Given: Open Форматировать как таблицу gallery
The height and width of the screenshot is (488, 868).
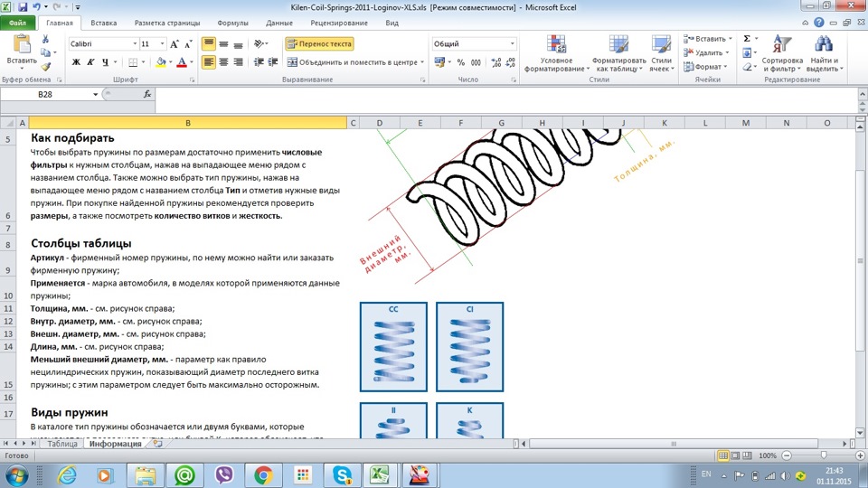Looking at the screenshot, I should (618, 53).
